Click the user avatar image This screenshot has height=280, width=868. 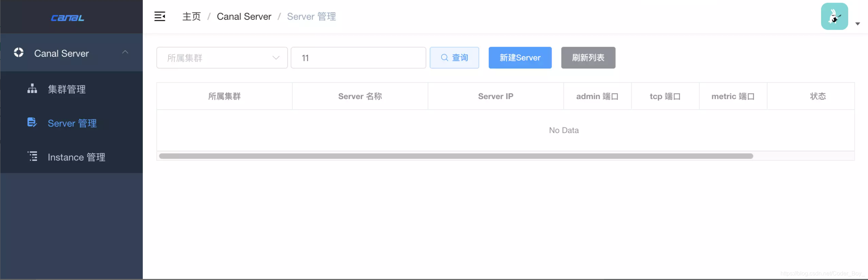pos(834,17)
